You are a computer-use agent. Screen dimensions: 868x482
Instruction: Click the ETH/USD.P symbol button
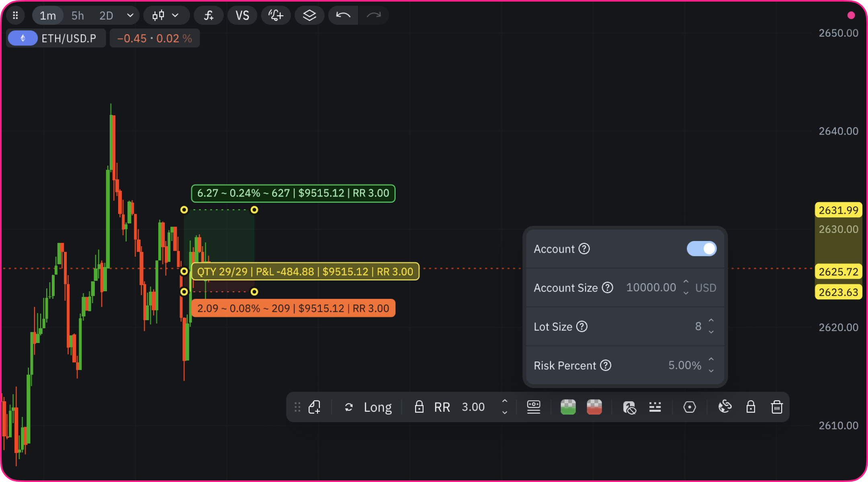pyautogui.click(x=56, y=39)
